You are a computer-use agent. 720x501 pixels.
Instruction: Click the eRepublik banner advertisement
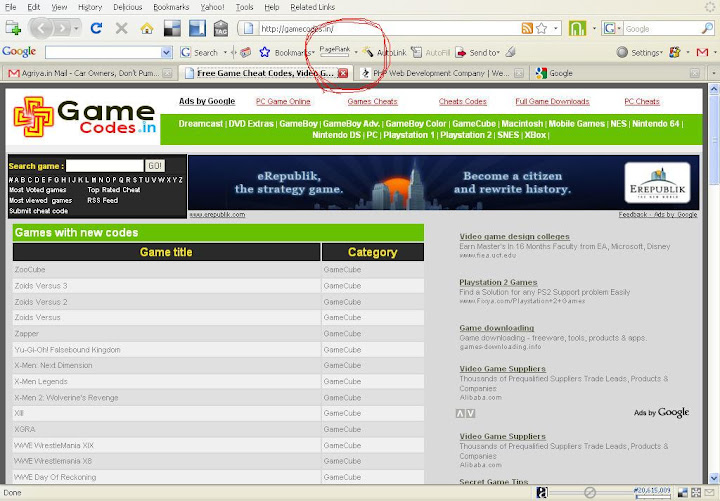(x=444, y=182)
